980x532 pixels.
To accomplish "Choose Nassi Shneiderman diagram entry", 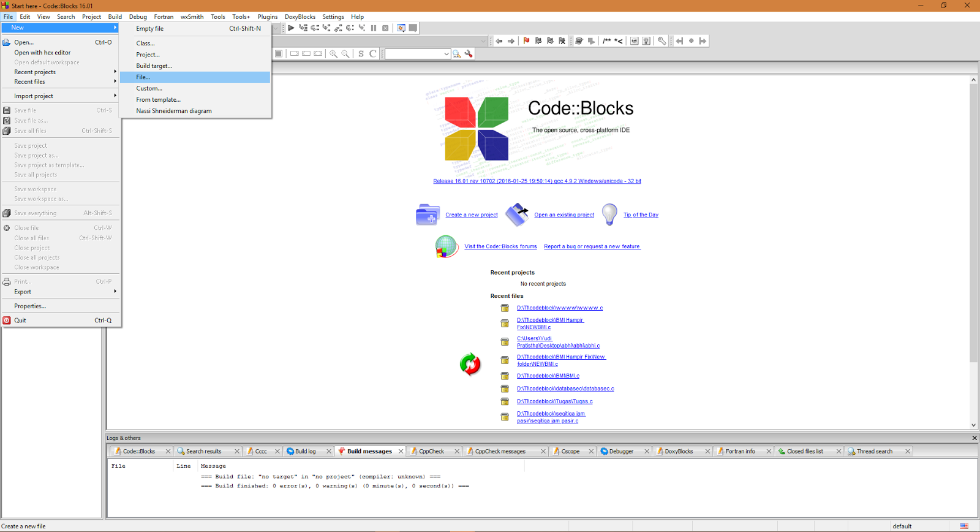I will (x=195, y=111).
